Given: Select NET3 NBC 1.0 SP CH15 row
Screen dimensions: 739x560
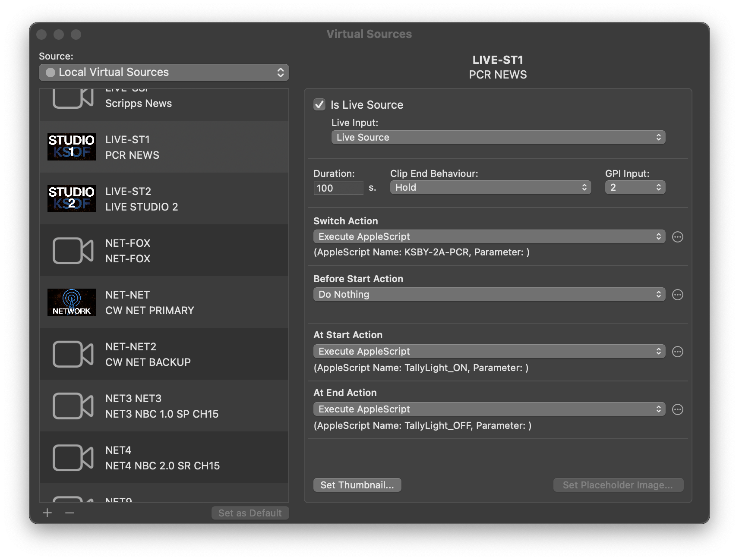Looking at the screenshot, I should [164, 406].
